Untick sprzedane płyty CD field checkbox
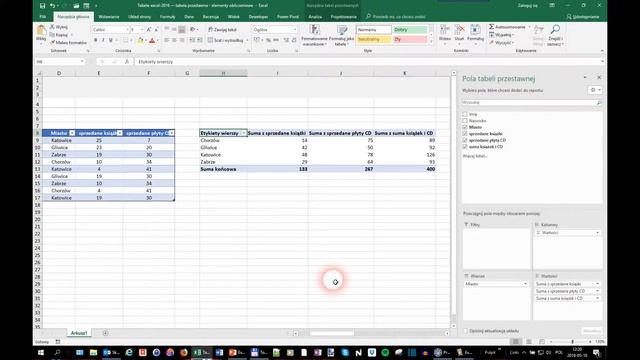The height and width of the screenshot is (360, 640). [x=465, y=140]
